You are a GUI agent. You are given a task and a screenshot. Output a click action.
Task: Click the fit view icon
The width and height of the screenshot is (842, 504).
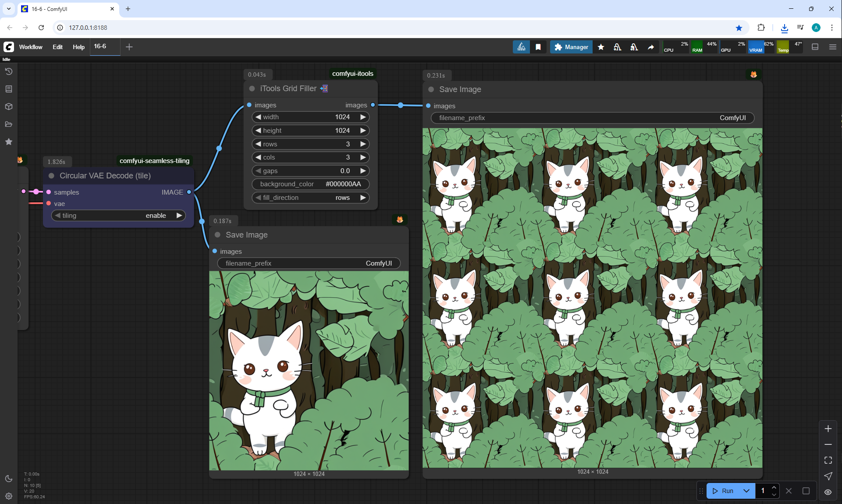[x=828, y=460]
